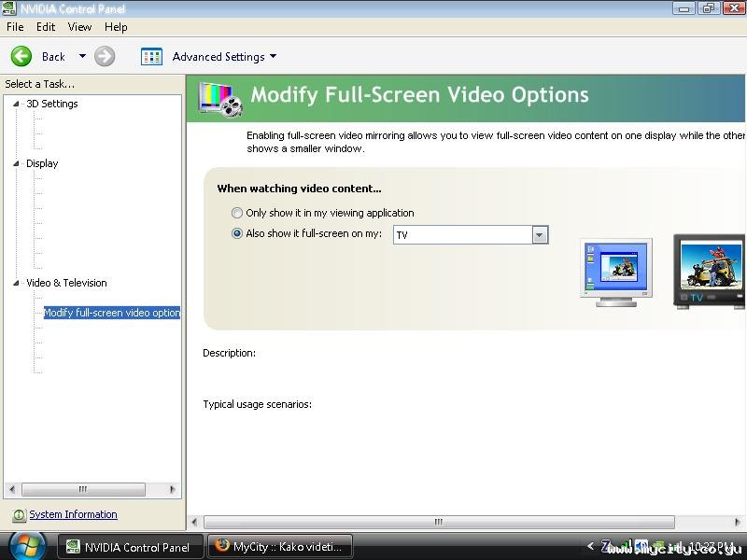Click the TV preview image
Screen dimensions: 747x560
709,271
